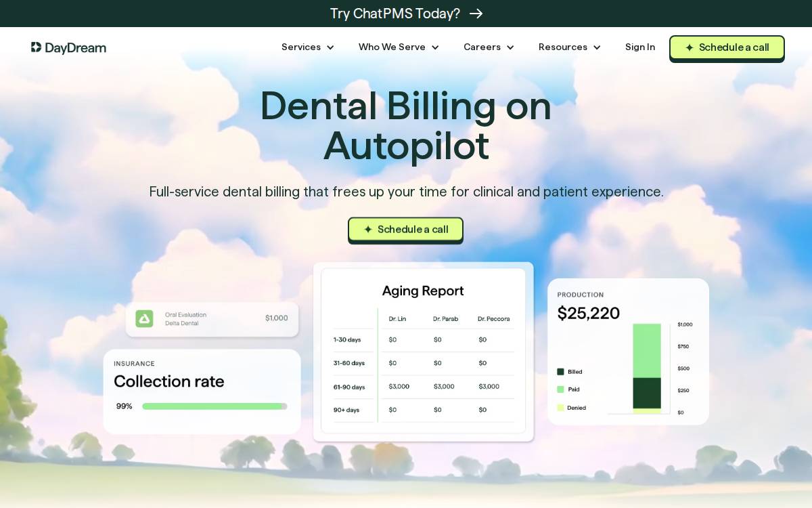Click Dr. Lin's $3,000 value

pos(399,387)
